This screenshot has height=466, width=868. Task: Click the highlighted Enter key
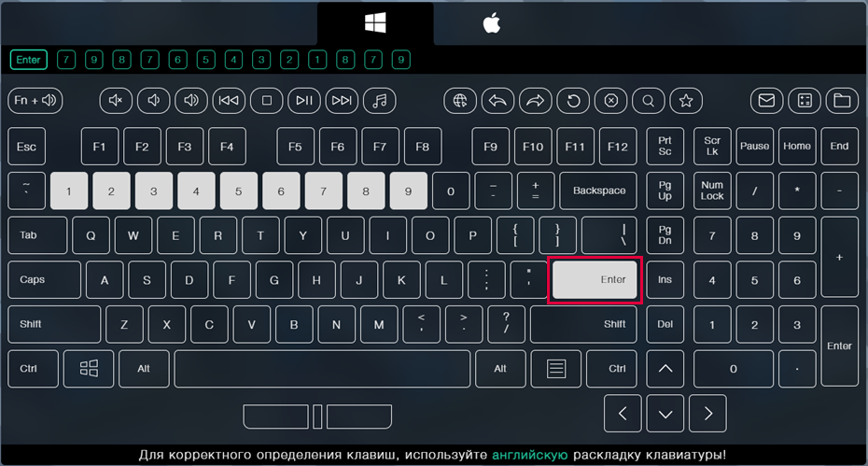(x=595, y=280)
